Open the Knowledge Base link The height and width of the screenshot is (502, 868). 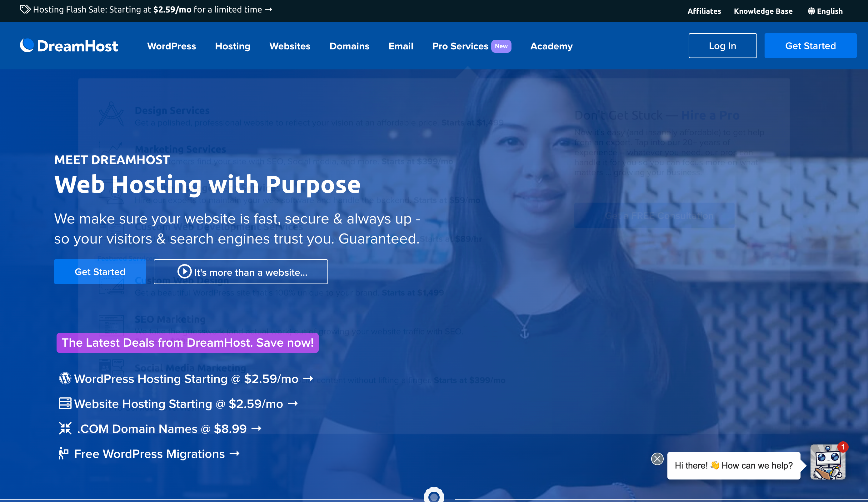(763, 11)
